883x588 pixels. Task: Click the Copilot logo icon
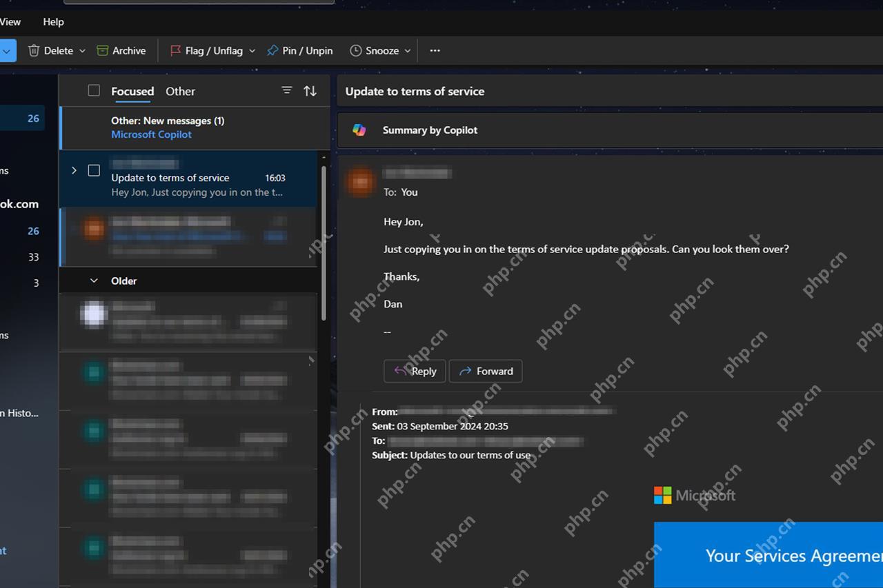[359, 130]
